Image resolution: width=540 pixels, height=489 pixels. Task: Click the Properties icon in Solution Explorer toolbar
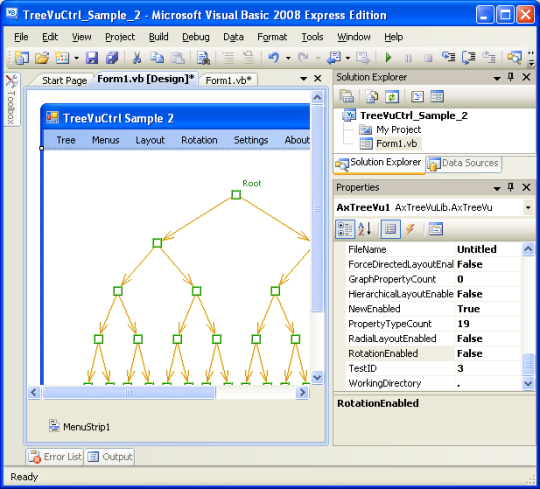(x=346, y=96)
